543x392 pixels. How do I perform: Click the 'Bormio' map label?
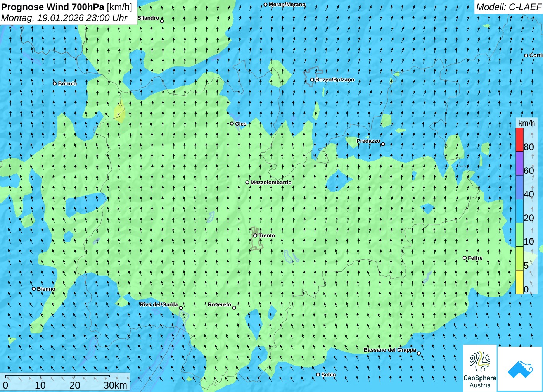point(67,83)
